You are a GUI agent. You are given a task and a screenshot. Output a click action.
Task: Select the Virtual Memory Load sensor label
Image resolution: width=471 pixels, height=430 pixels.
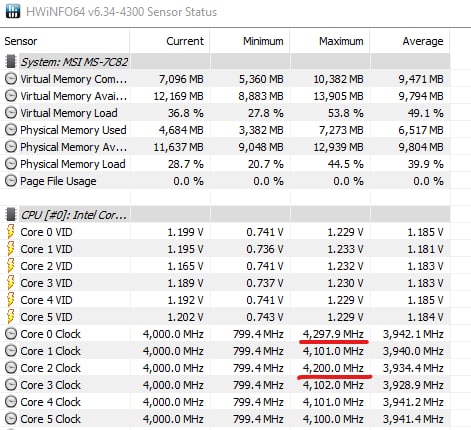tap(69, 113)
